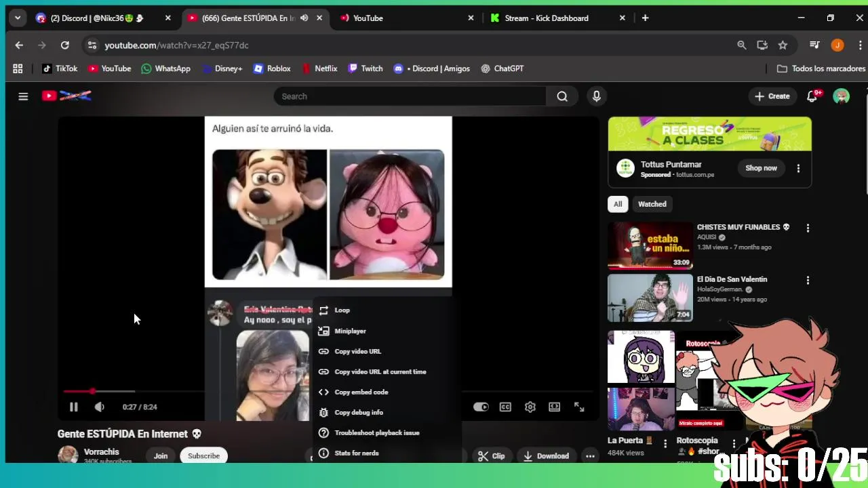This screenshot has height=488, width=868.
Task: Click Shop now on Tottus ad
Action: [761, 168]
